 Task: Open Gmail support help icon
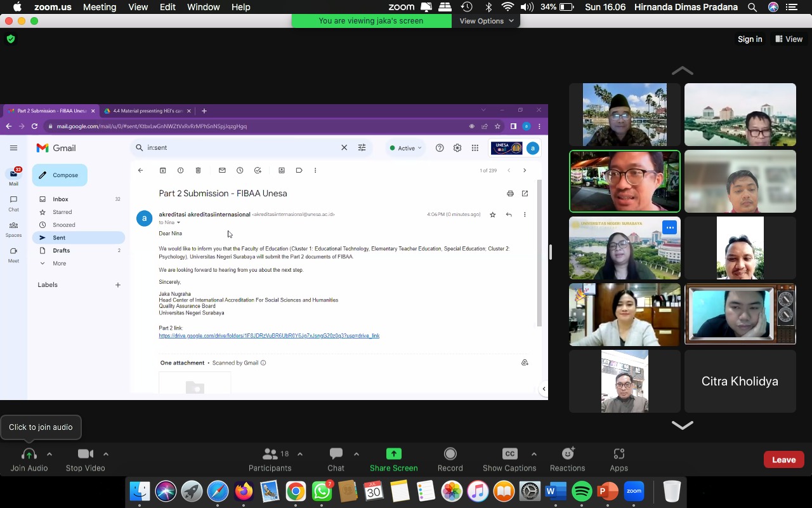pyautogui.click(x=440, y=148)
